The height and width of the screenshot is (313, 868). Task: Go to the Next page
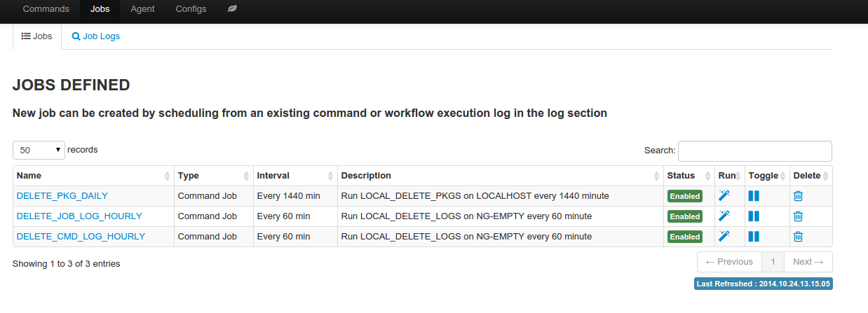(808, 262)
